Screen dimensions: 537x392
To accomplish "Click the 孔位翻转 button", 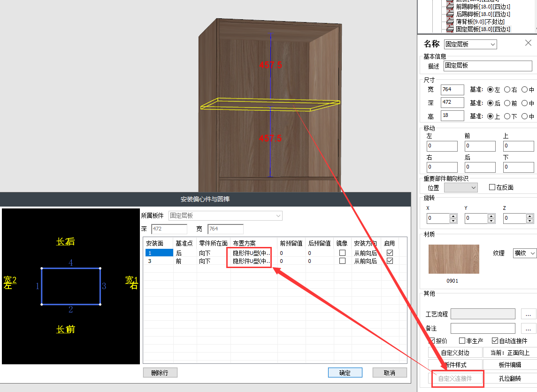I will tap(510, 379).
